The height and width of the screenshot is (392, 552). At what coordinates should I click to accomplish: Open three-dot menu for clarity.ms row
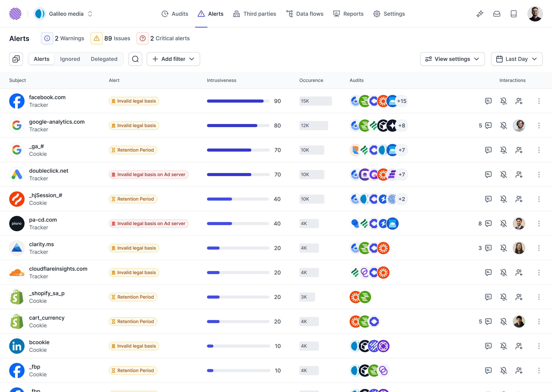click(539, 248)
